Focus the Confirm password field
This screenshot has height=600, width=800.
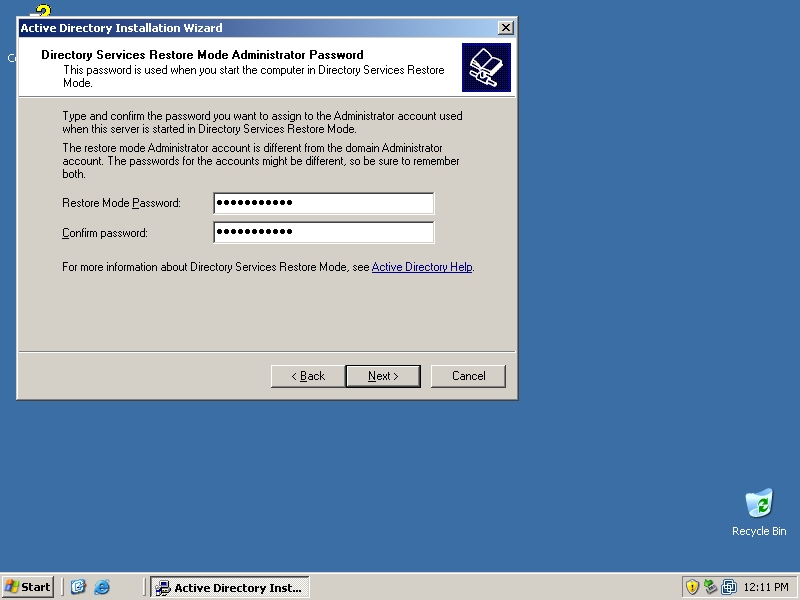(323, 232)
